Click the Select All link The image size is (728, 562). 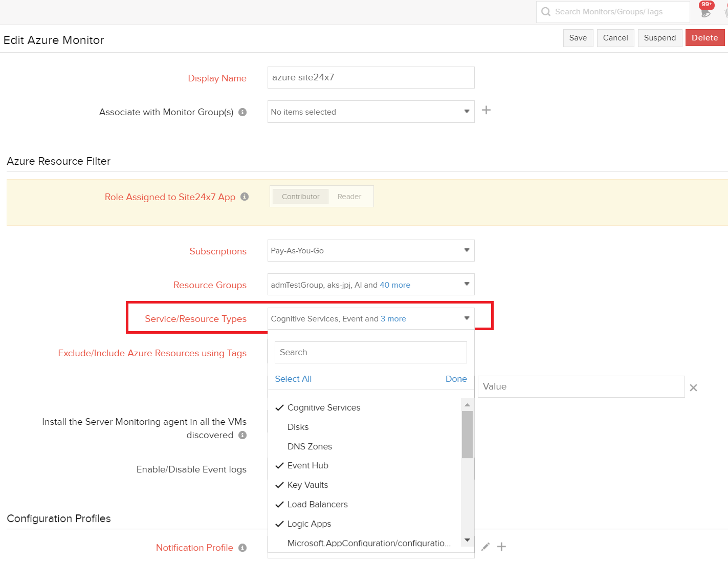293,379
